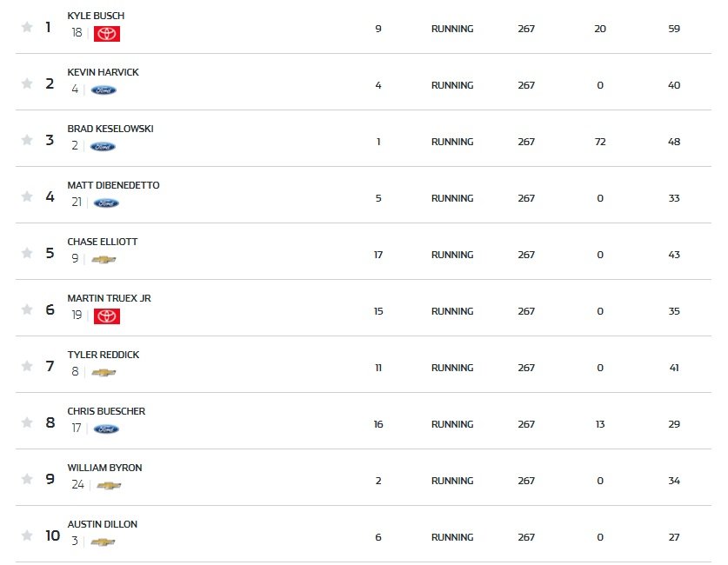Click the favorite star beside William Byron
Image resolution: width=728 pixels, height=565 pixels.
pos(27,479)
